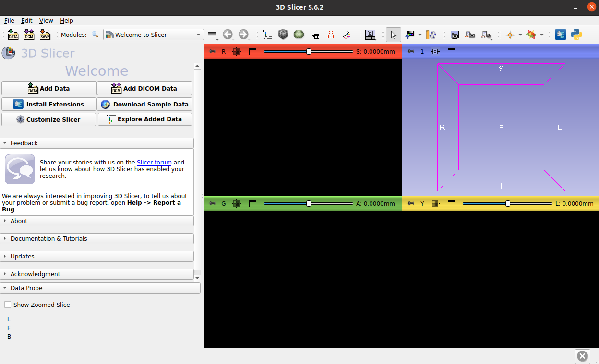599x364 pixels.
Task: Open the Edit menu
Action: [x=27, y=20]
